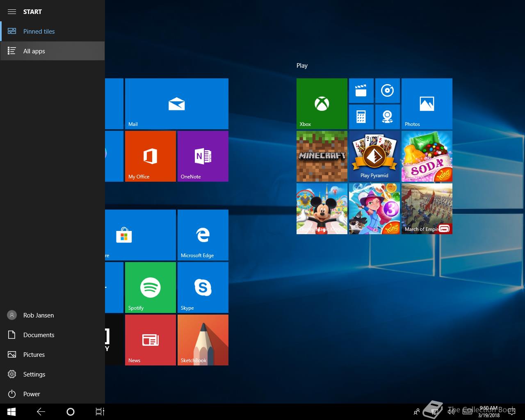Open the clock showing 9:50 AM
This screenshot has height=420, width=525.
[489, 412]
